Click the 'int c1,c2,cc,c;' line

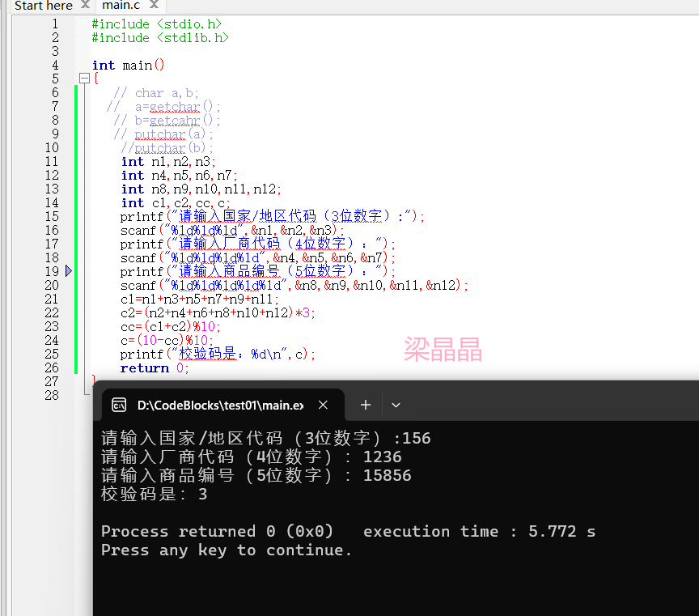point(176,203)
